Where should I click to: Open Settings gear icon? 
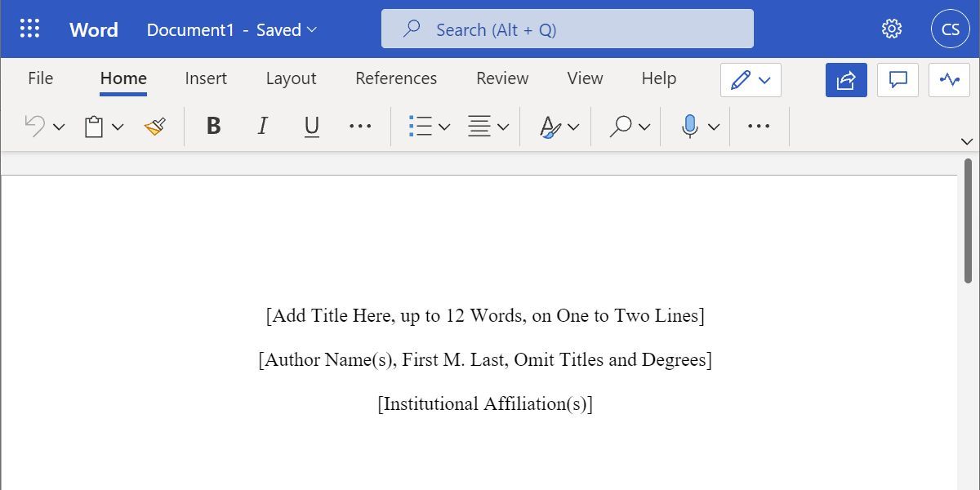point(892,29)
